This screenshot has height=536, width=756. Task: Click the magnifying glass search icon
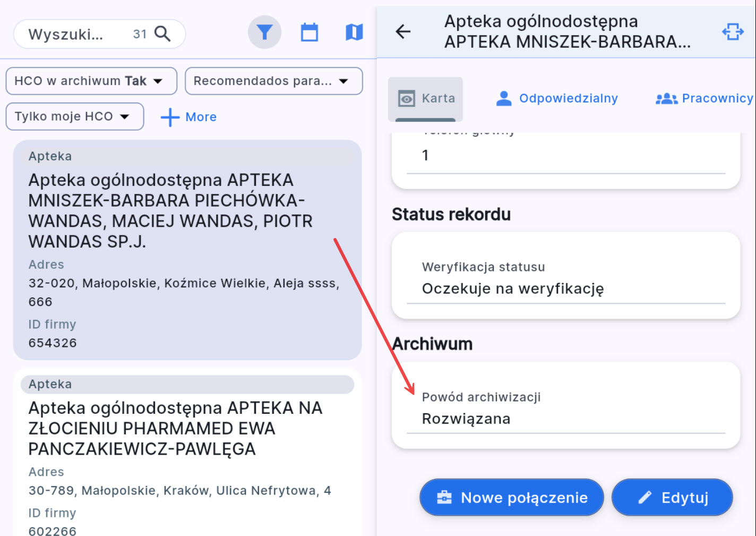(162, 34)
